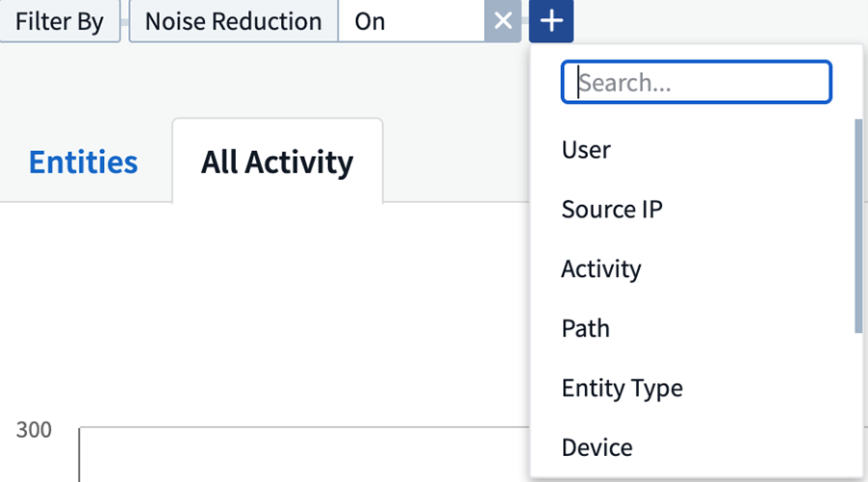Choose Entity Type from the list
The width and height of the screenshot is (868, 482).
(x=622, y=389)
